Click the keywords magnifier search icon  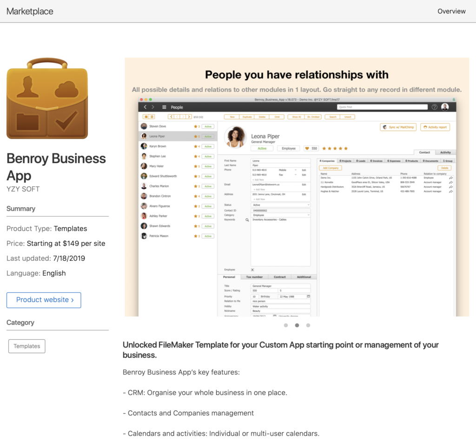click(x=247, y=220)
